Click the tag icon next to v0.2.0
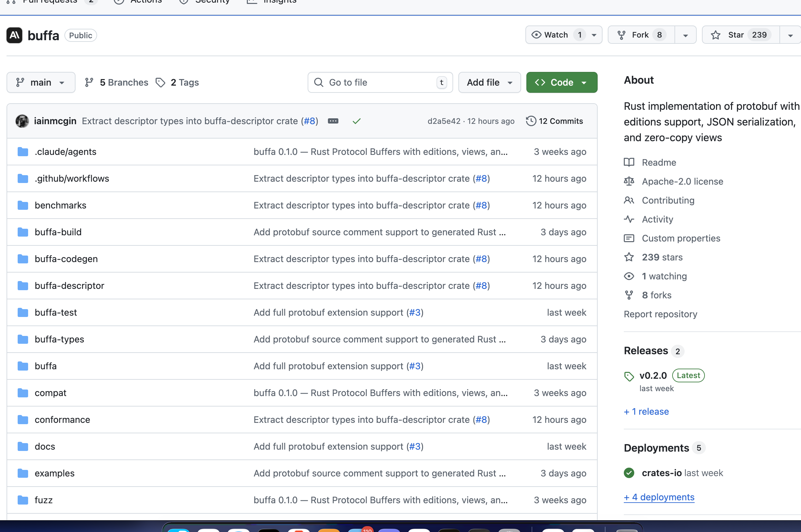This screenshot has height=532, width=801. tap(629, 376)
